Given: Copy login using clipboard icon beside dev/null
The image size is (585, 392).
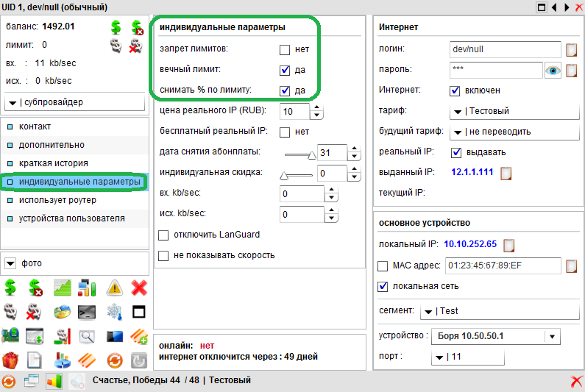Looking at the screenshot, I should tap(571, 50).
